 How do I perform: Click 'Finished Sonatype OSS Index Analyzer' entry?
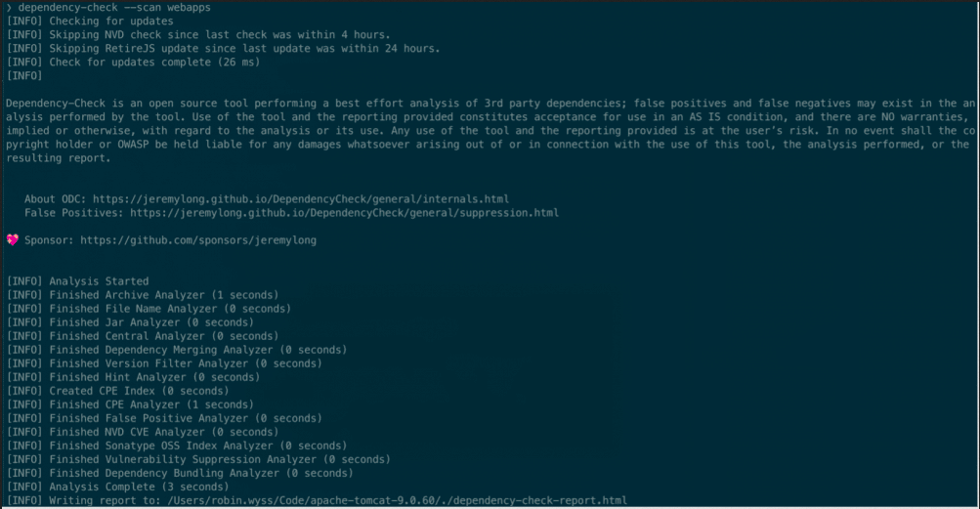(177, 445)
